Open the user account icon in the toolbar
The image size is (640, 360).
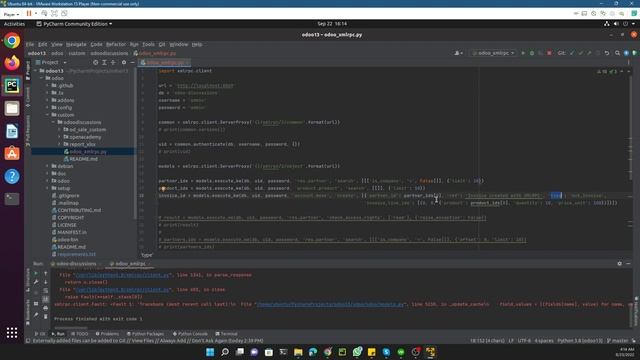pyautogui.click(x=458, y=53)
